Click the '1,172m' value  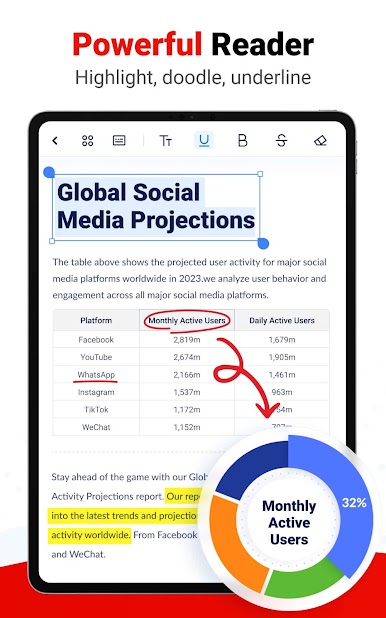coord(187,410)
